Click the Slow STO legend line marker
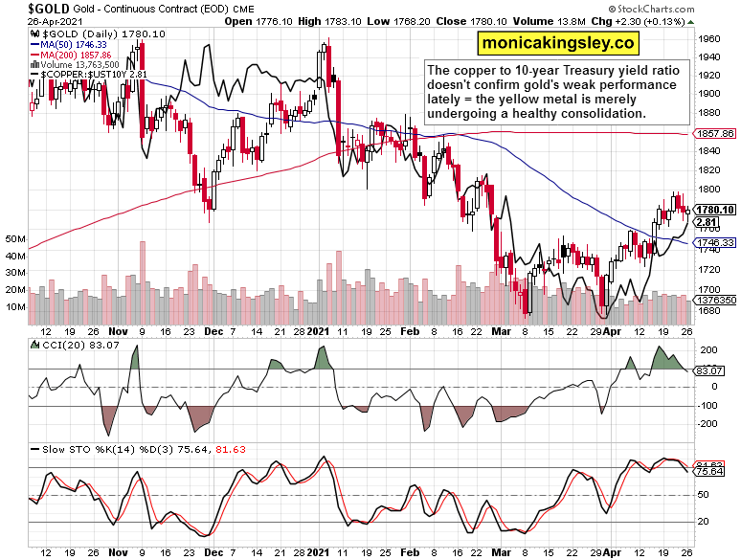 point(34,447)
